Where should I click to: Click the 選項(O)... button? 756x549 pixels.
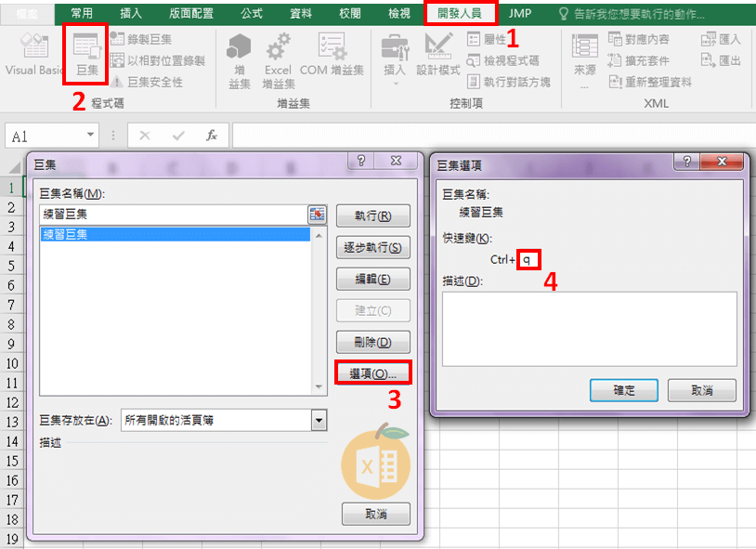pos(371,373)
